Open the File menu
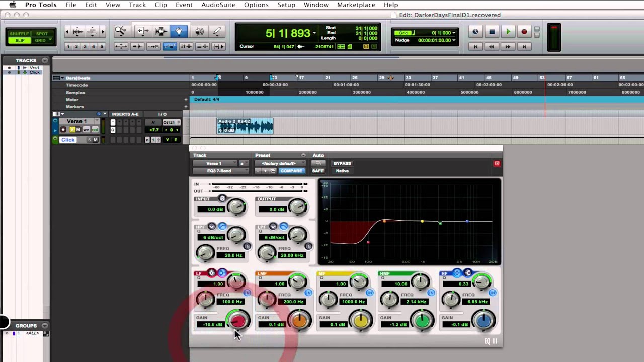Viewport: 644px width, 362px height. point(70,5)
